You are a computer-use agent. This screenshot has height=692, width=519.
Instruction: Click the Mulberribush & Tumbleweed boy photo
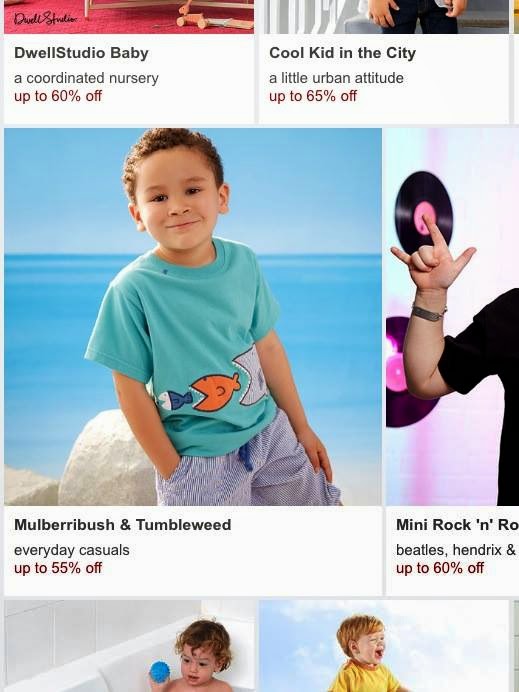tap(193, 316)
